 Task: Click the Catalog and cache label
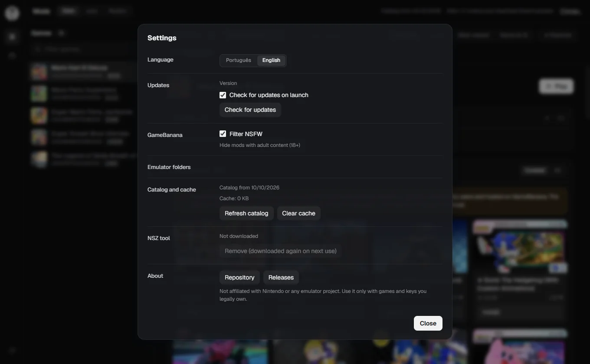tap(171, 189)
